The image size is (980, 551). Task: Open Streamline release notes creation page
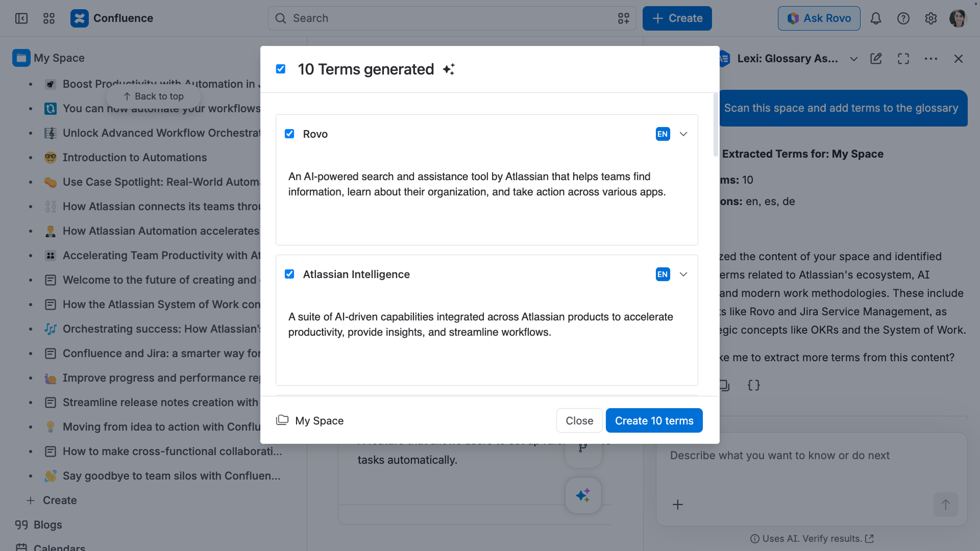pyautogui.click(x=161, y=403)
